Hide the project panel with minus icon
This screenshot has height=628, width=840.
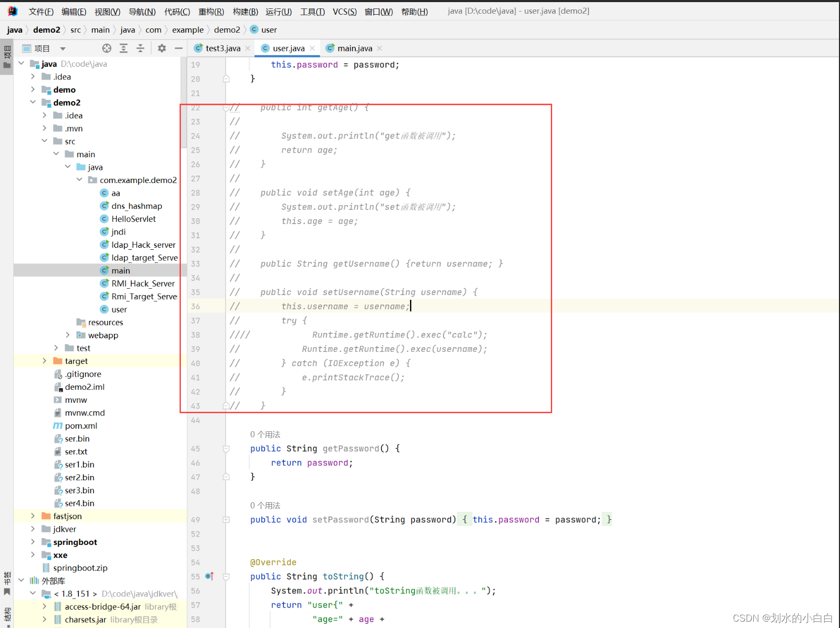tap(179, 48)
